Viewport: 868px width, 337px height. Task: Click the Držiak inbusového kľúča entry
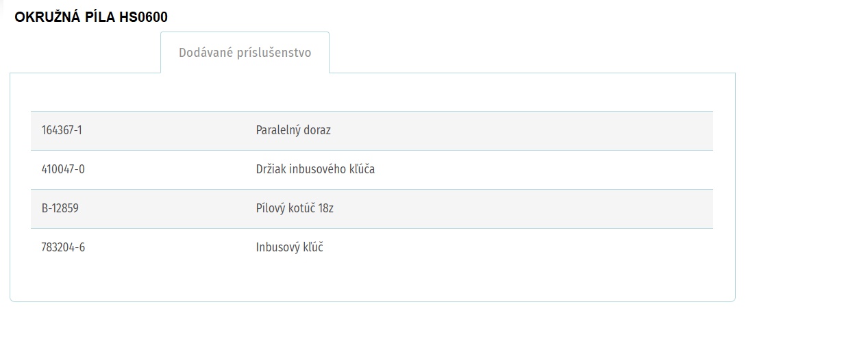[315, 169]
